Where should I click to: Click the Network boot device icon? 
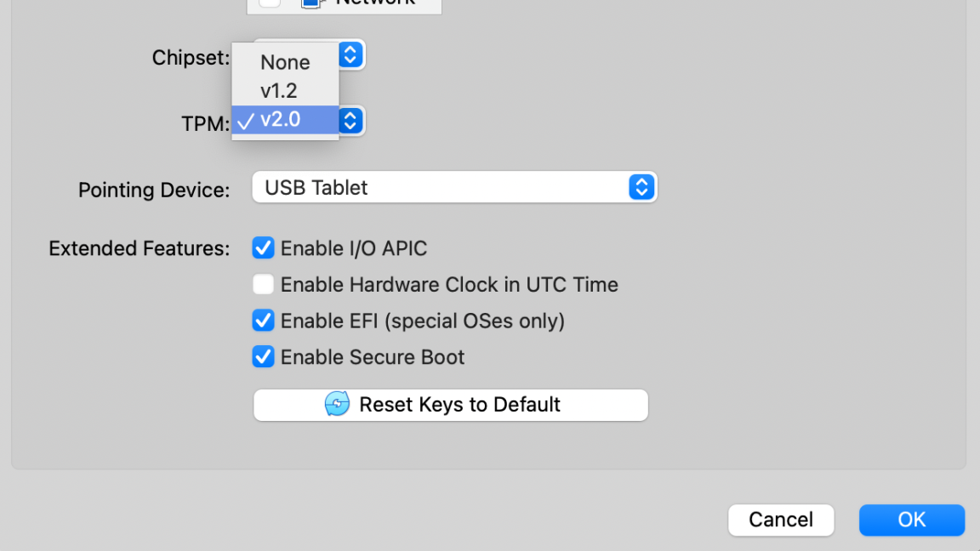point(311,3)
